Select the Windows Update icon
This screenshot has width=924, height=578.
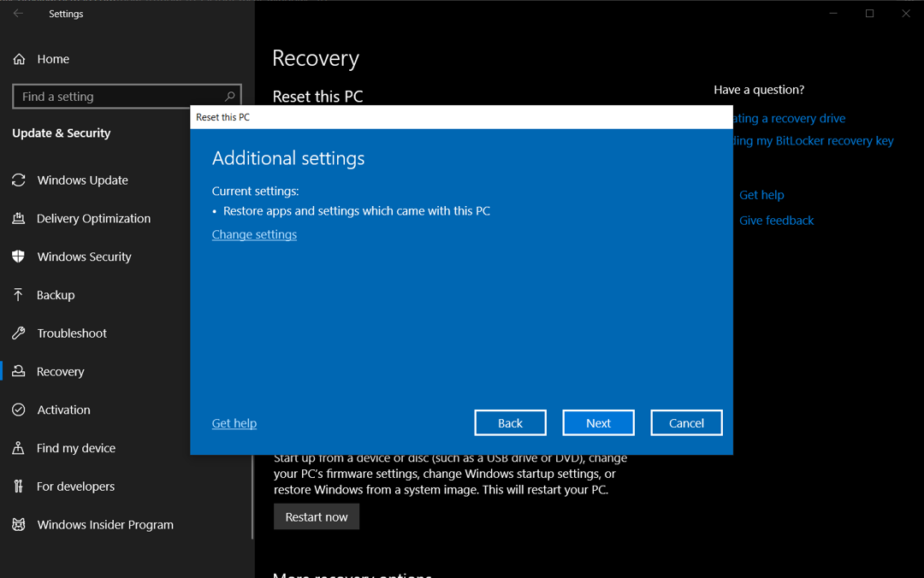point(18,180)
